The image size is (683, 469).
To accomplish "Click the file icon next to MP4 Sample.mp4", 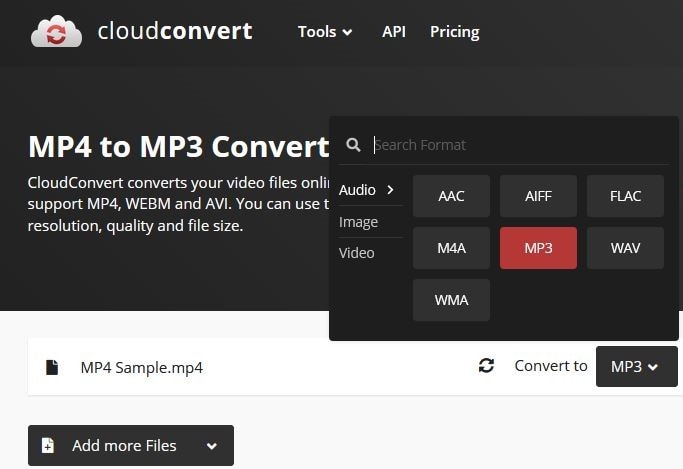I will (52, 367).
